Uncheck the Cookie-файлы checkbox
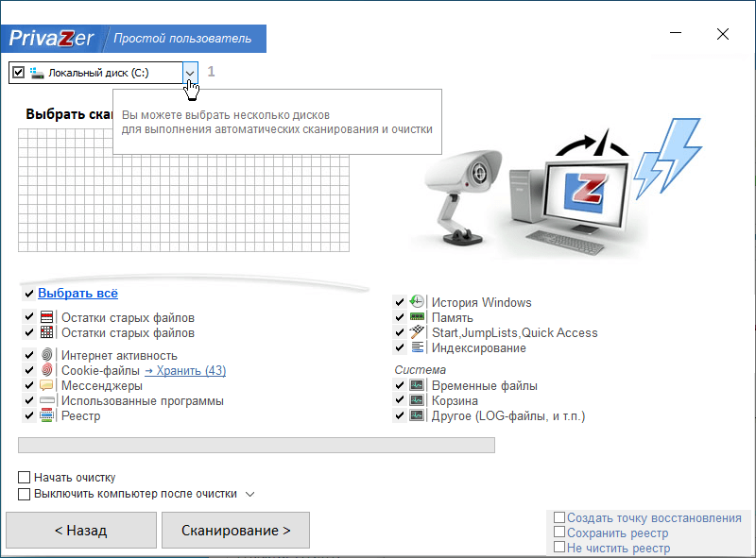 pos(29,370)
